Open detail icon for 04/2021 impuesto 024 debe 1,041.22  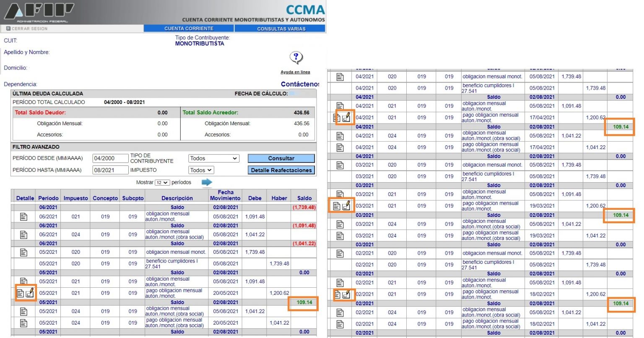[x=340, y=136]
